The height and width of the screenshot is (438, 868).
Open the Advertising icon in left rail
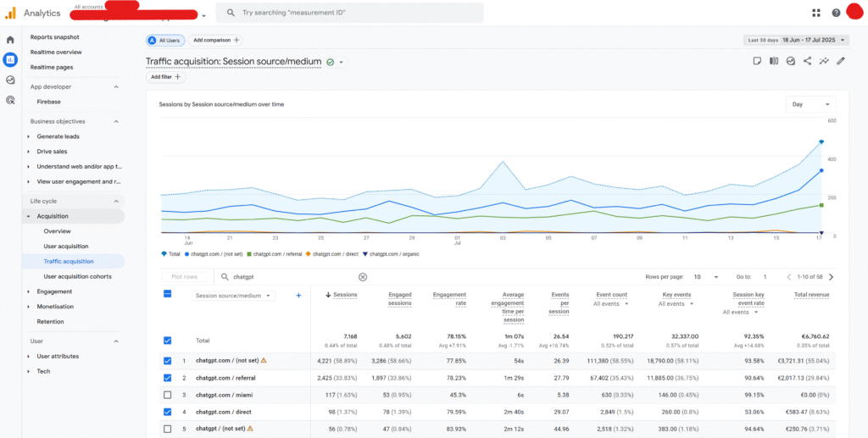click(10, 100)
